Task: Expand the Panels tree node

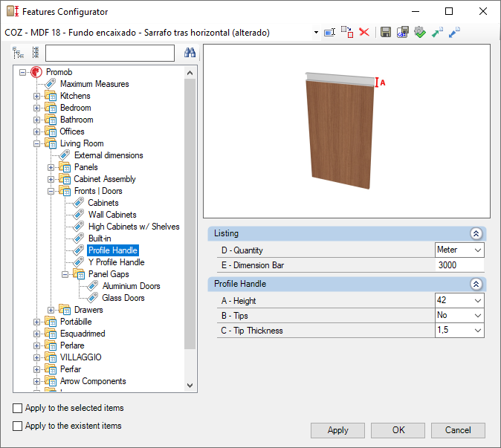Action: click(x=51, y=167)
